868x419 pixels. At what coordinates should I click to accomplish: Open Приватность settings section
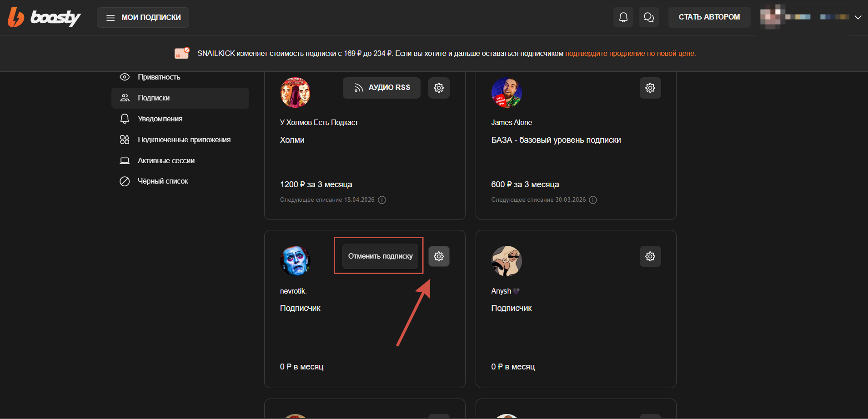coord(180,77)
